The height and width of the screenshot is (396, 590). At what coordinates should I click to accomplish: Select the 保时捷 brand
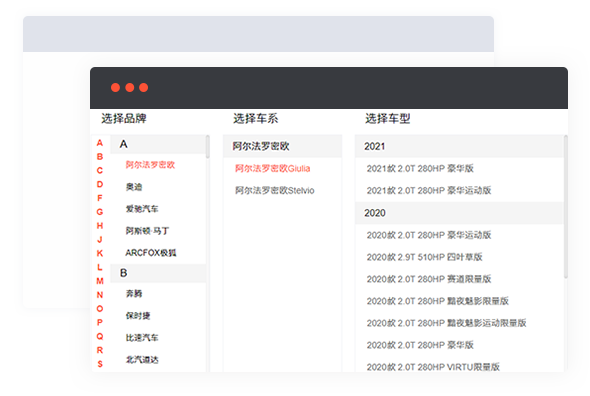coord(138,315)
